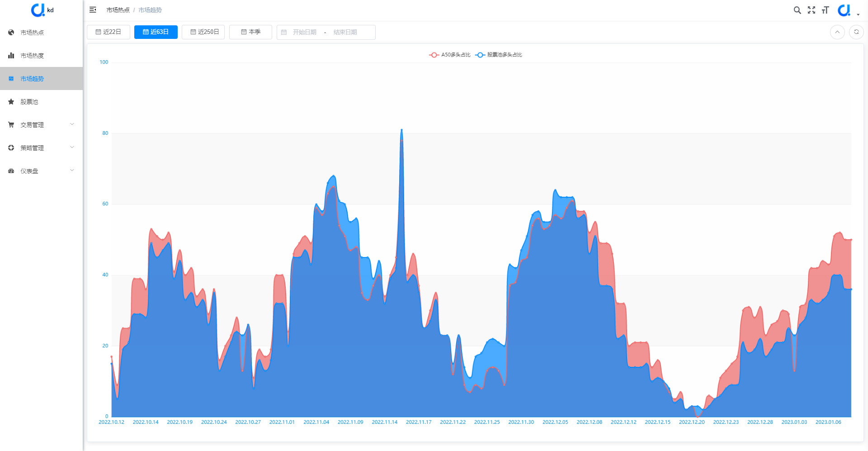Select the 近22日 range button
The image size is (868, 451).
pyautogui.click(x=108, y=32)
